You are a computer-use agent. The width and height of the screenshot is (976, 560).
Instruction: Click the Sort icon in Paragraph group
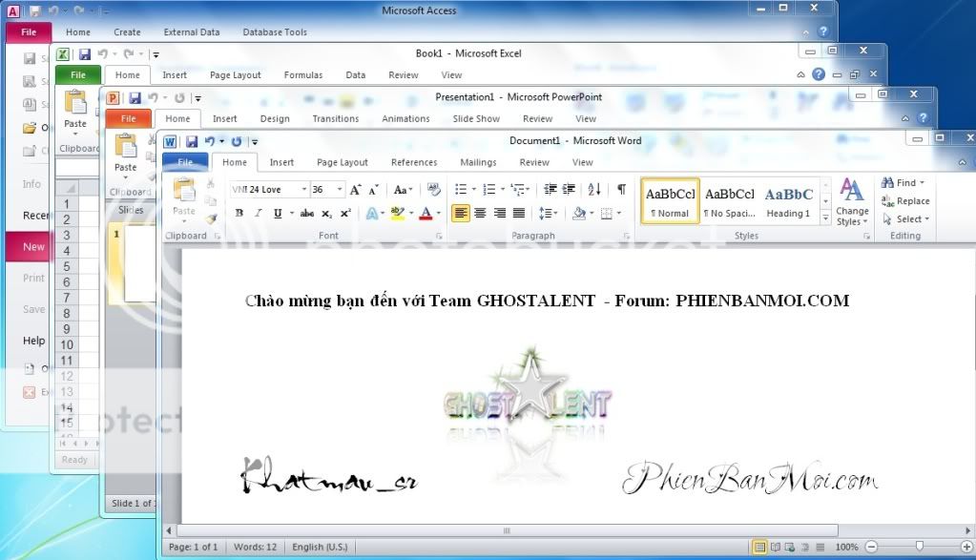point(594,190)
